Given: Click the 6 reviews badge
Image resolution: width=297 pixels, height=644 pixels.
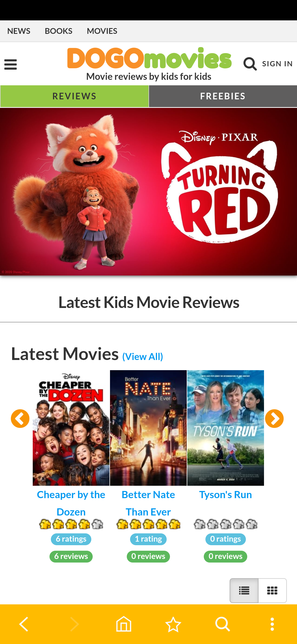Looking at the screenshot, I should click(71, 556).
